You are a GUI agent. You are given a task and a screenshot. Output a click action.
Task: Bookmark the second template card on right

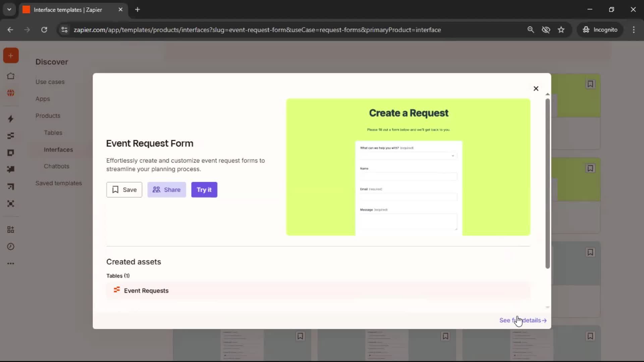(x=590, y=168)
